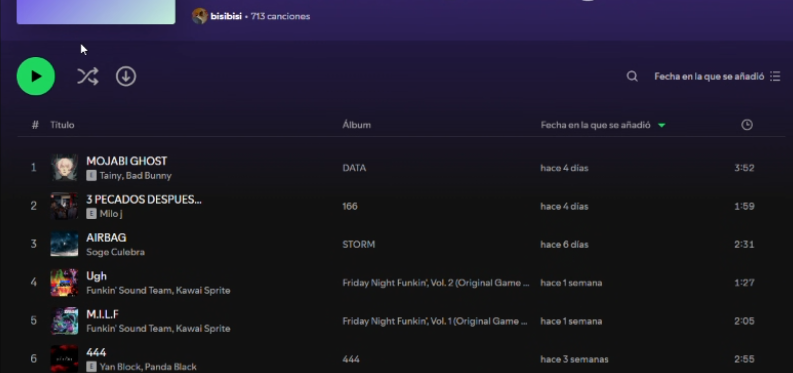
Task: Select M.I.L.F song title
Action: click(x=102, y=314)
